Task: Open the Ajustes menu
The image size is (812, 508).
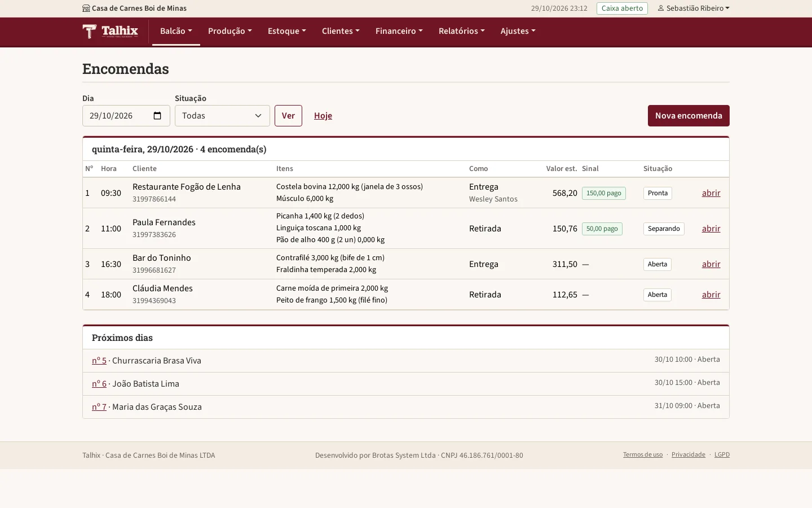Action: (x=518, y=31)
